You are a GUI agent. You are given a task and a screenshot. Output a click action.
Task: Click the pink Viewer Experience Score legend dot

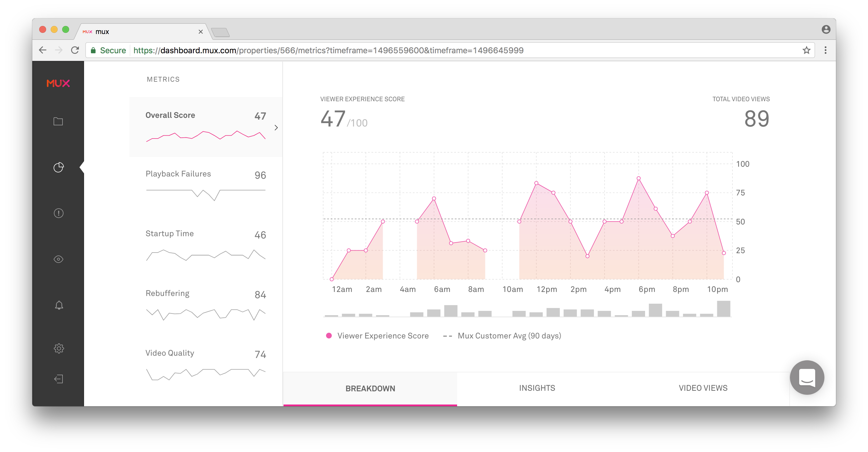329,335
